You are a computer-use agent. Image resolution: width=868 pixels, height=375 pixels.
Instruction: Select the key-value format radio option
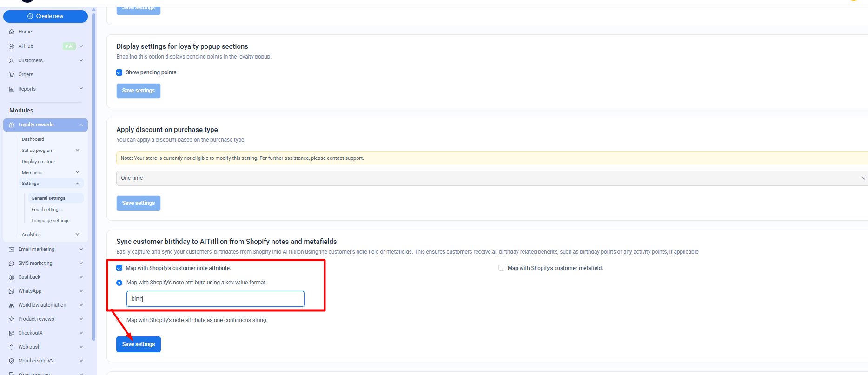[x=119, y=283]
